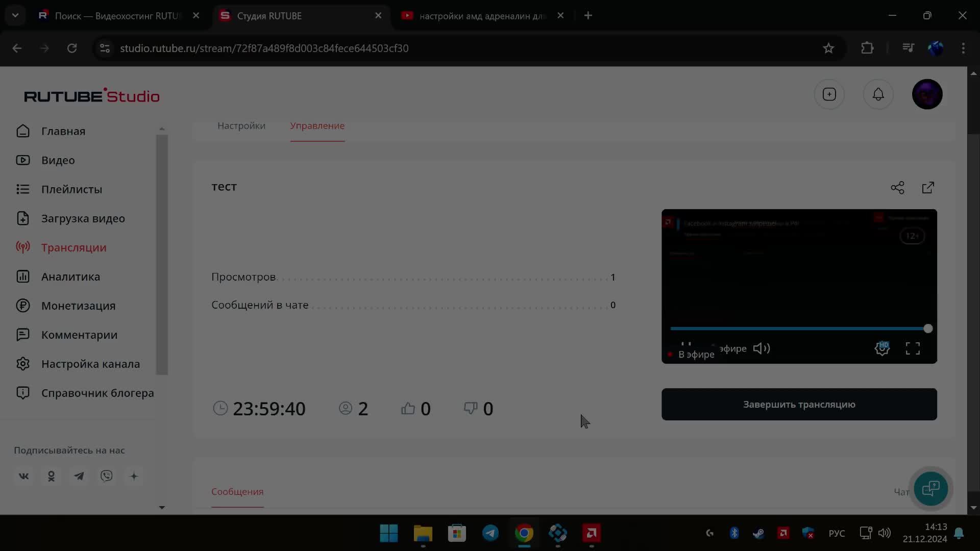
Task: Click the viewers count person icon
Action: (346, 408)
